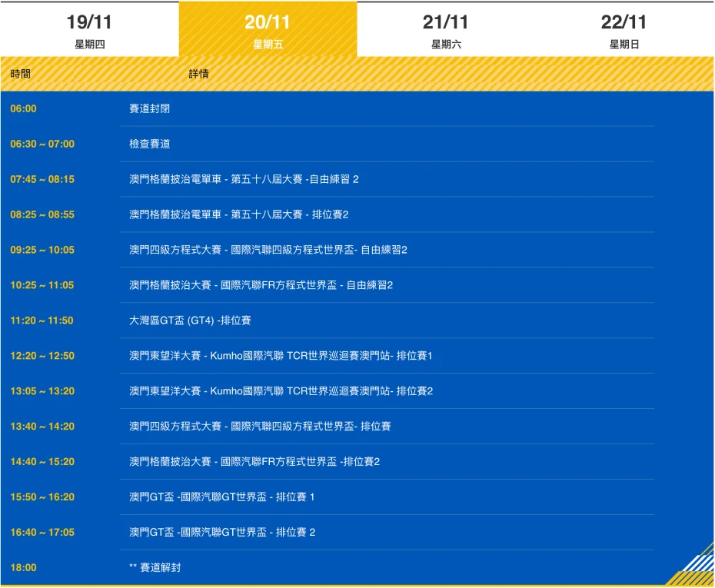715x588 pixels.
Task: Click TCR世界巡迴賽澳門站 排位賽2 event
Action: click(x=281, y=391)
